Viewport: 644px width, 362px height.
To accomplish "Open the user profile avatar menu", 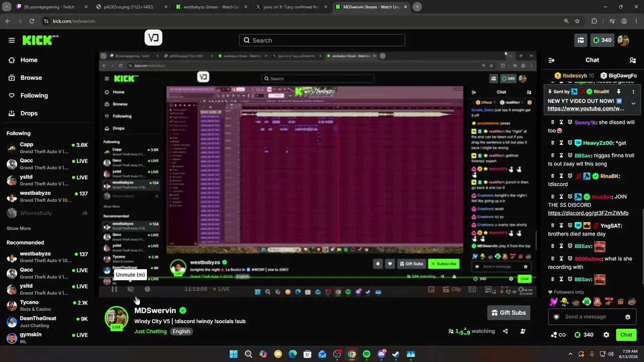I will coord(623,40).
